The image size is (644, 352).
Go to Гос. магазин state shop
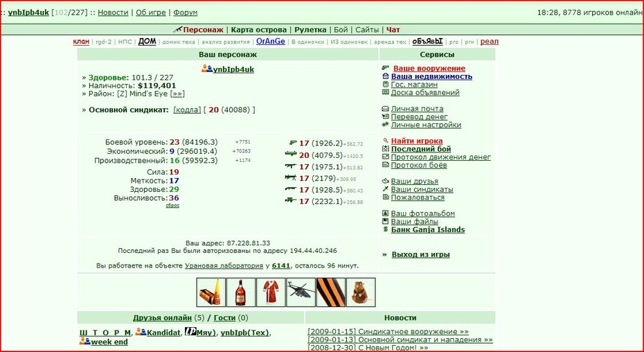414,85
